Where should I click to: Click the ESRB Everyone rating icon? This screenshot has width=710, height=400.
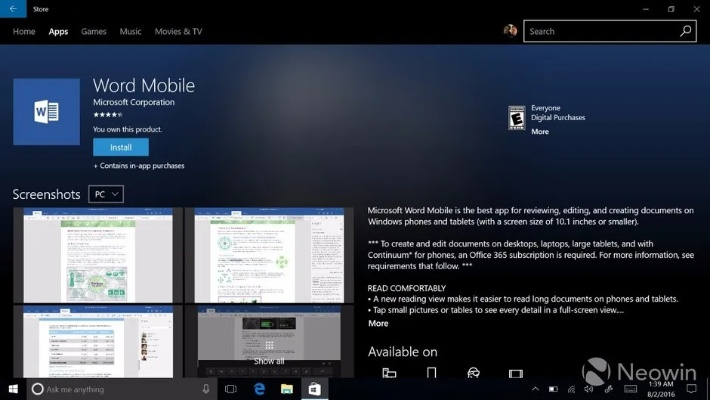517,118
